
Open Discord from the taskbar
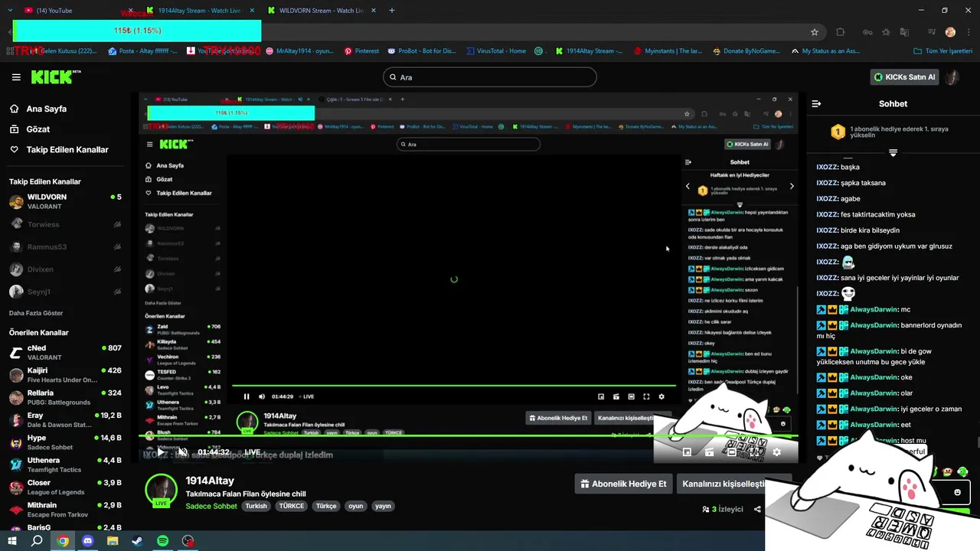tap(87, 541)
